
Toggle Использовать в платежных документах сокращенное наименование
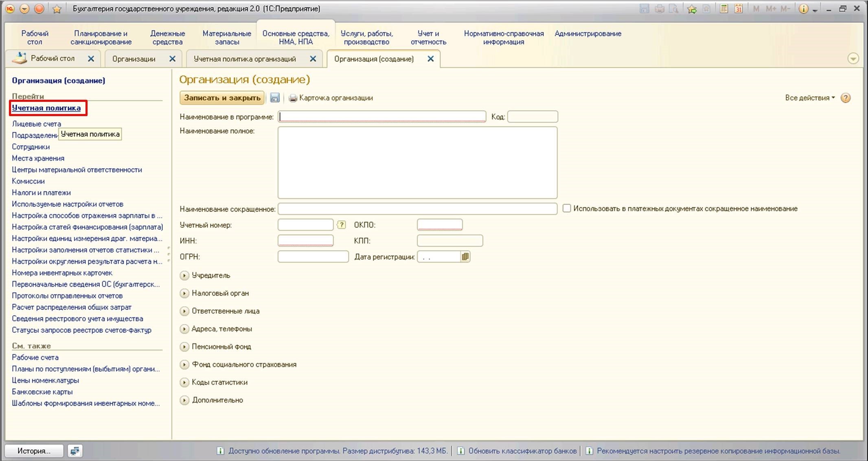coord(567,208)
